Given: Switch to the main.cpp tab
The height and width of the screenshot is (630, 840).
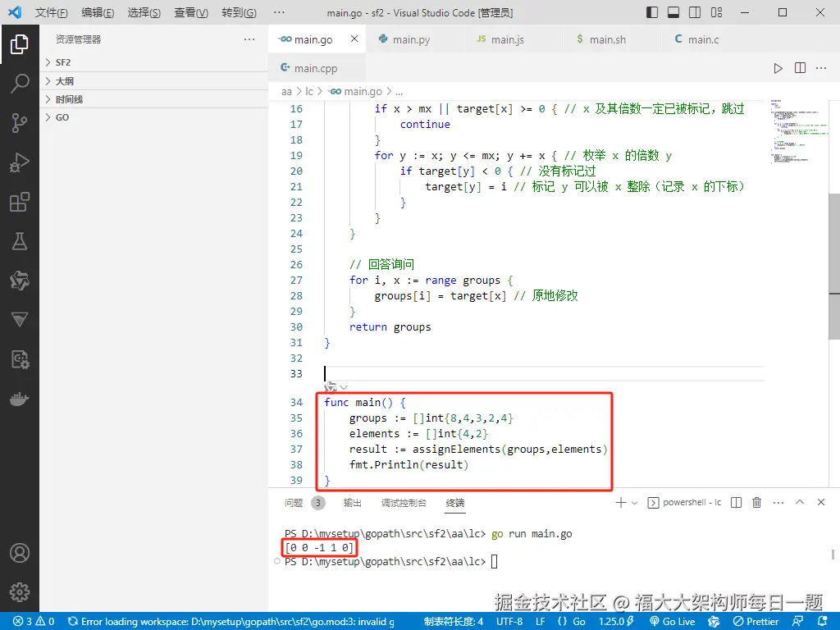Looking at the screenshot, I should 316,68.
